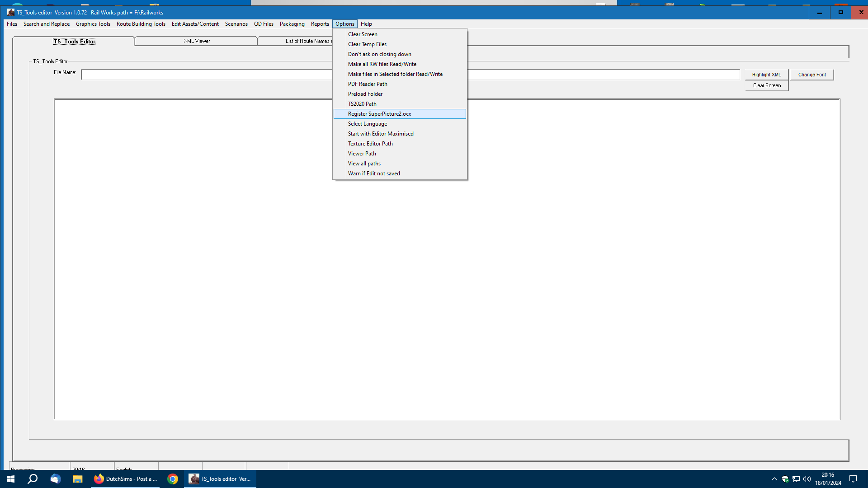Click the Change Font button
Screen dimensions: 868x488
[x=812, y=75]
